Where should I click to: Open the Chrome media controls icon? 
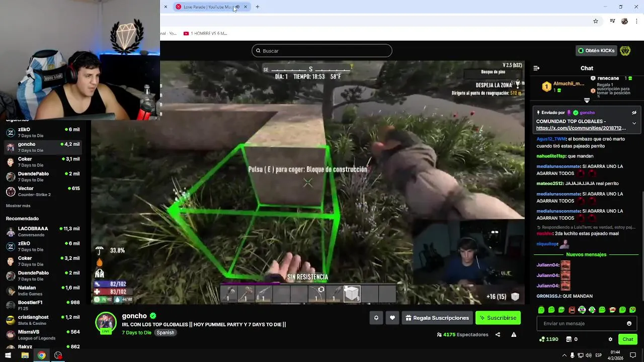coord(612,21)
